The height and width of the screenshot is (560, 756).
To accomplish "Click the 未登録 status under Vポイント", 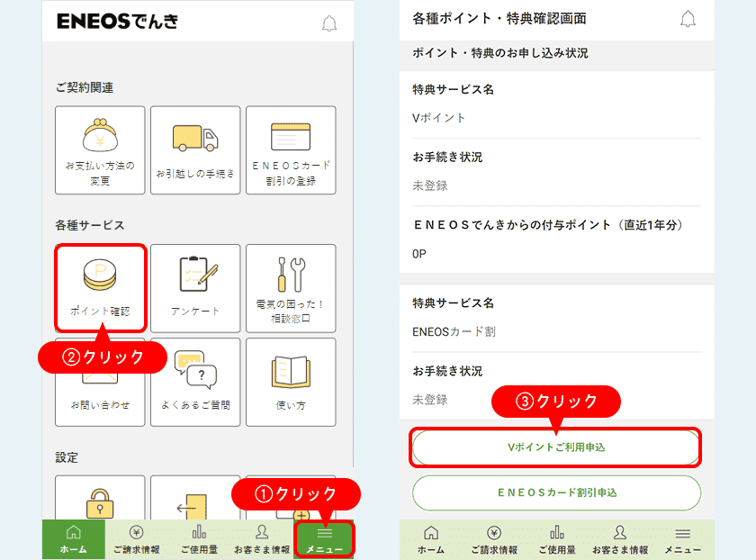I will (430, 185).
